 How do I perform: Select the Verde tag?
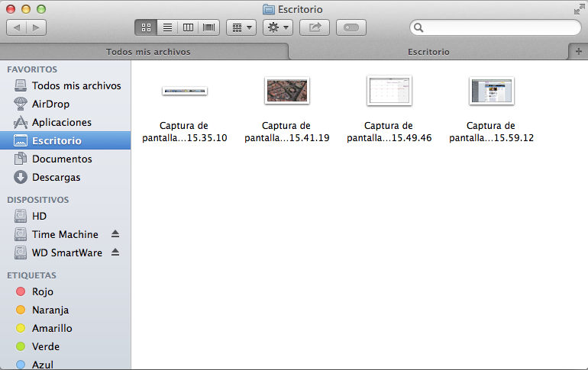[65, 346]
